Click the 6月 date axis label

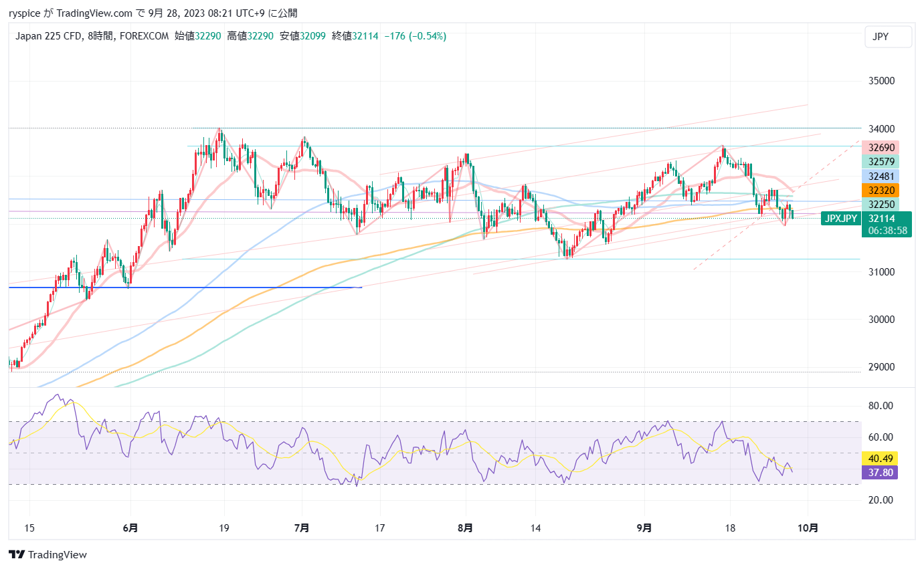pyautogui.click(x=131, y=528)
